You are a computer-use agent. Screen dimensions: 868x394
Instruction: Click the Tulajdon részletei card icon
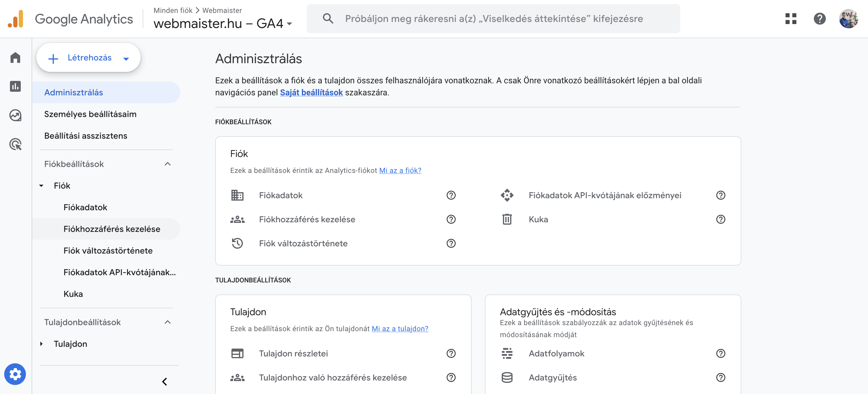point(237,353)
